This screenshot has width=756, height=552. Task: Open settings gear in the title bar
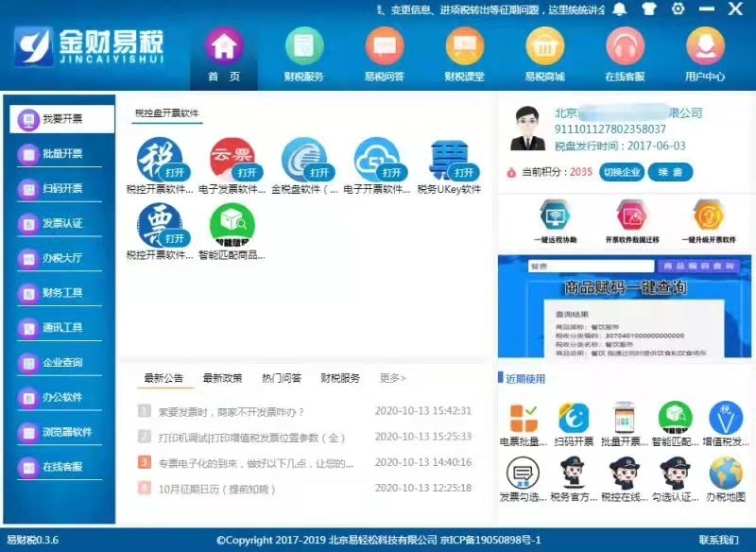[678, 9]
